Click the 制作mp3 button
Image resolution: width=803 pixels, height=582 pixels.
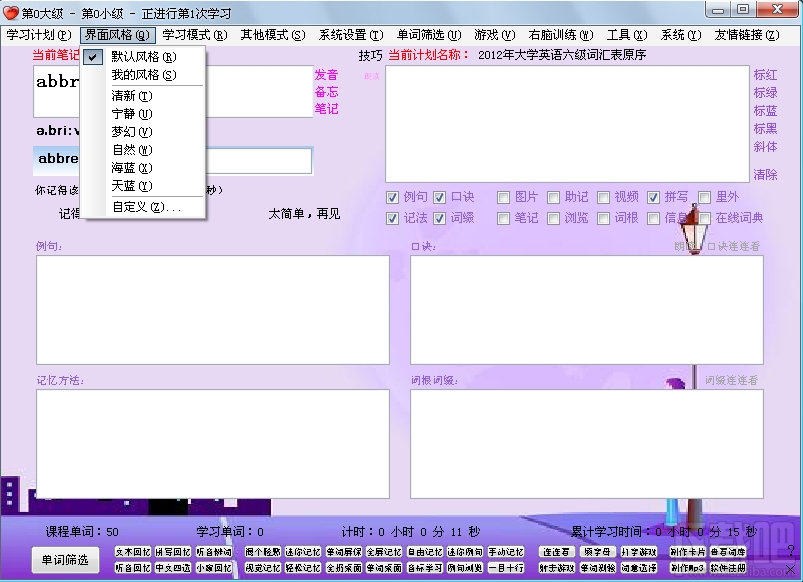(688, 568)
